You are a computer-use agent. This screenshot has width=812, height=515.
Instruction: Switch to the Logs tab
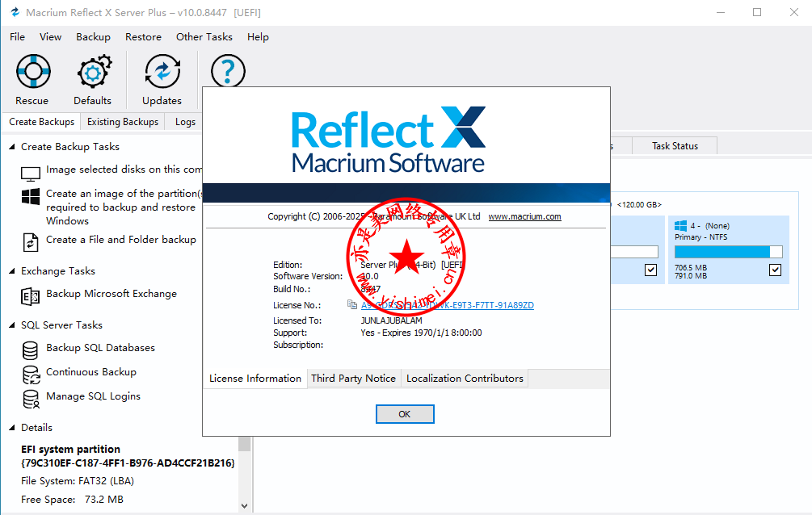click(x=185, y=122)
